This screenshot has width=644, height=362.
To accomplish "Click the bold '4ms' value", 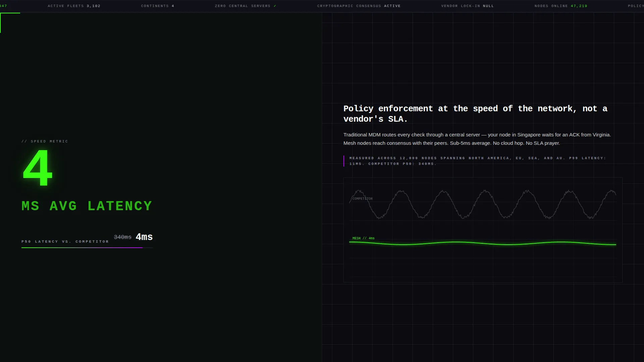I will [x=144, y=237].
